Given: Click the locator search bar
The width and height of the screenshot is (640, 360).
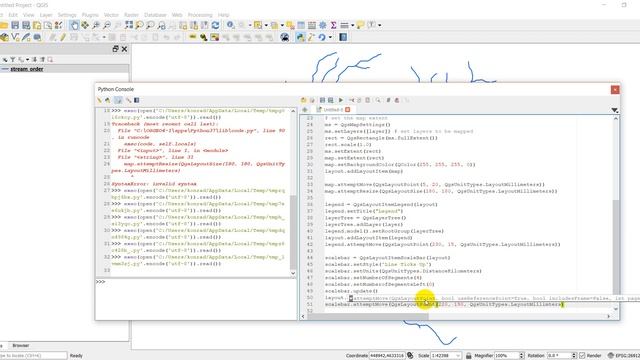Looking at the screenshot, I should pyautogui.click(x=33, y=356).
